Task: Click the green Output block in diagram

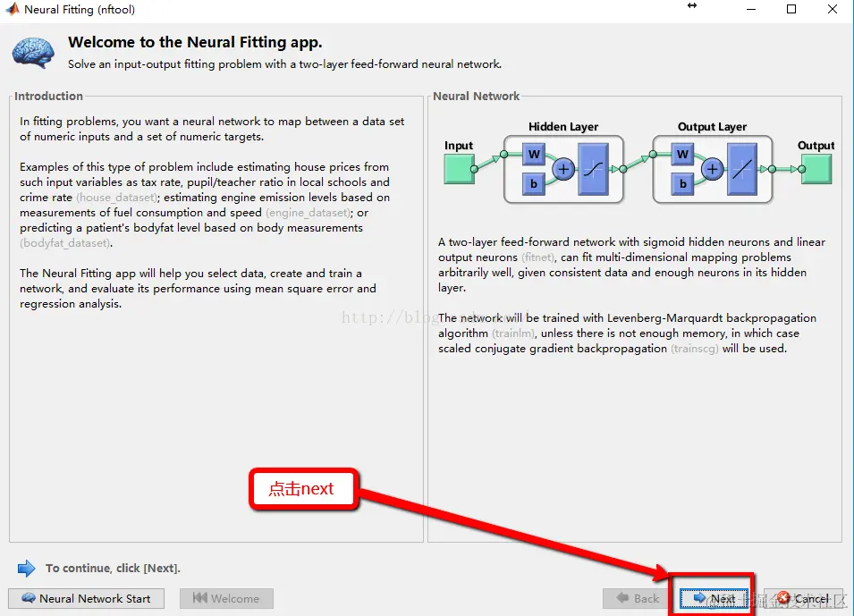Action: (x=816, y=169)
